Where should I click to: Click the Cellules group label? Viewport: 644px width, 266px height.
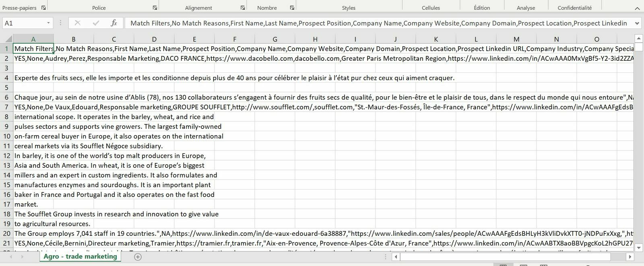[x=431, y=8]
